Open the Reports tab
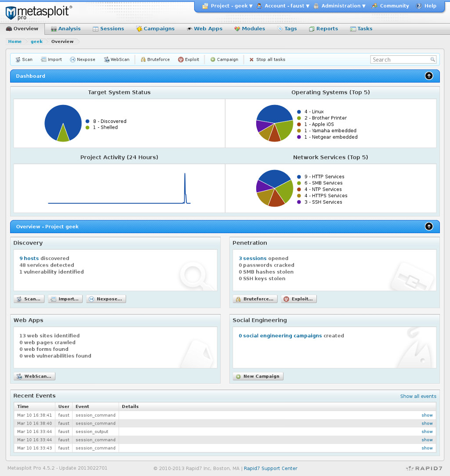Viewport: 450px width, 476px height. 323,29
